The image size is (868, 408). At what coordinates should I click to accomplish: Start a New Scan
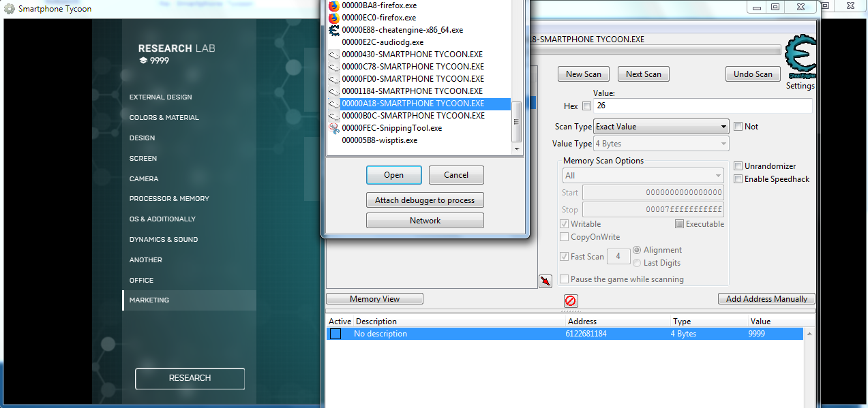coord(584,74)
